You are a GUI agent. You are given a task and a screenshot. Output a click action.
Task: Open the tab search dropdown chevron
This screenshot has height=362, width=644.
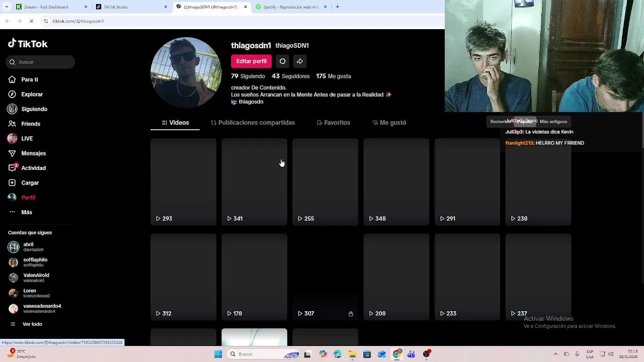[x=7, y=7]
